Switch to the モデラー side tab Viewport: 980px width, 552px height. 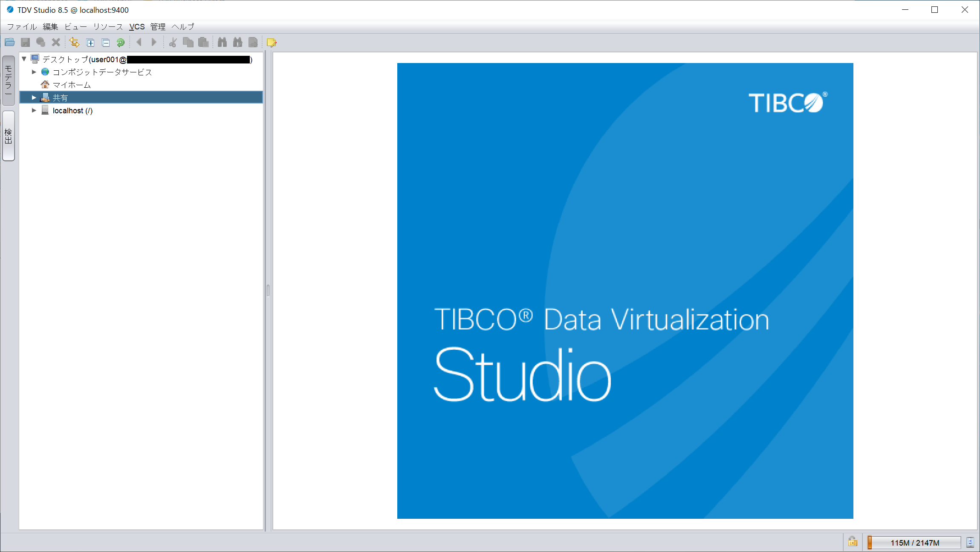click(x=9, y=80)
